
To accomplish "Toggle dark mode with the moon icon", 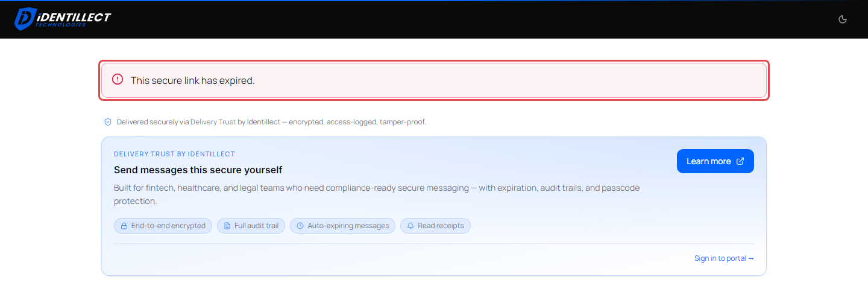I will (x=843, y=19).
